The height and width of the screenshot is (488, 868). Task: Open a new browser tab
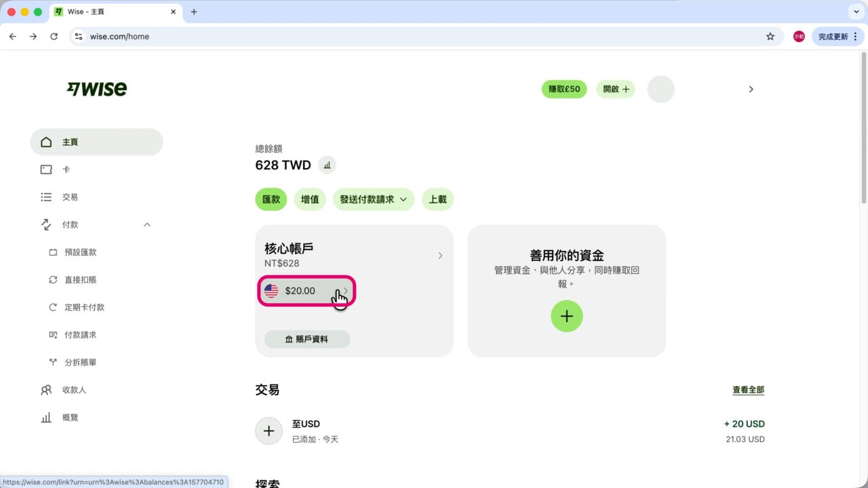point(194,12)
